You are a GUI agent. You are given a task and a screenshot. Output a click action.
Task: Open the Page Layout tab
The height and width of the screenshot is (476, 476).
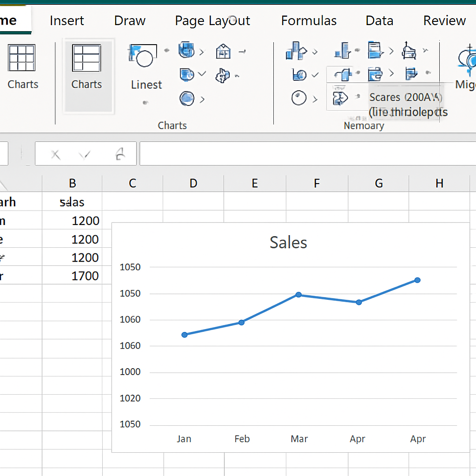(212, 21)
